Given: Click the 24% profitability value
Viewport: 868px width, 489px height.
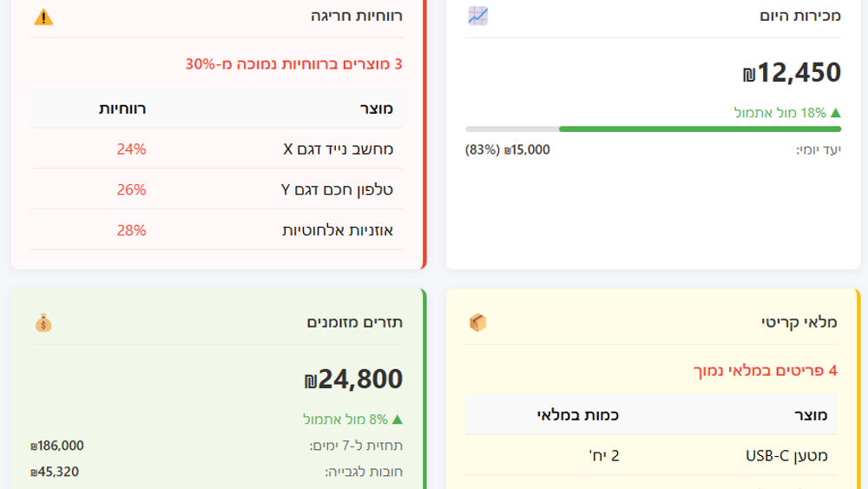Looking at the screenshot, I should coord(131,149).
